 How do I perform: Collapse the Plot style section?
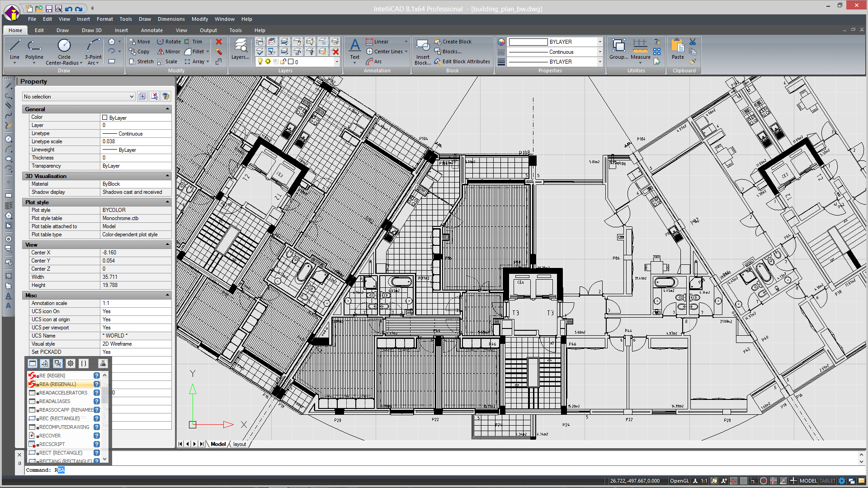pos(167,202)
